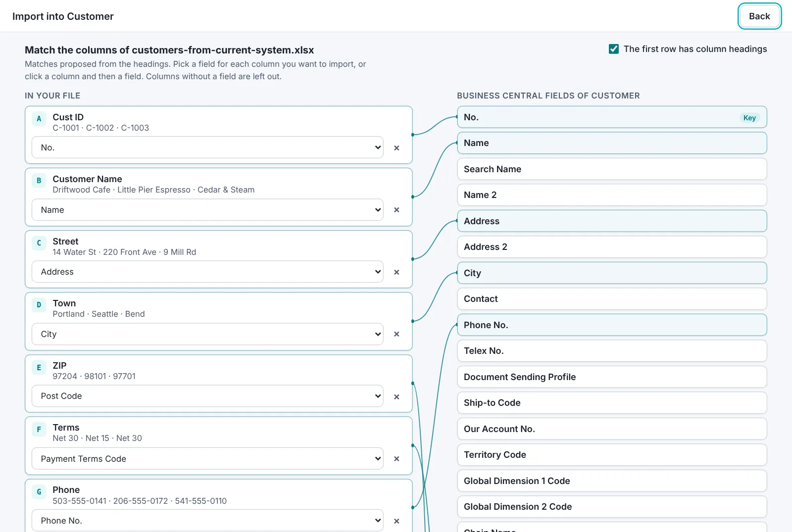The height and width of the screenshot is (532, 792).
Task: Choose the Global Dimension 1 Code field
Action: [x=612, y=481]
